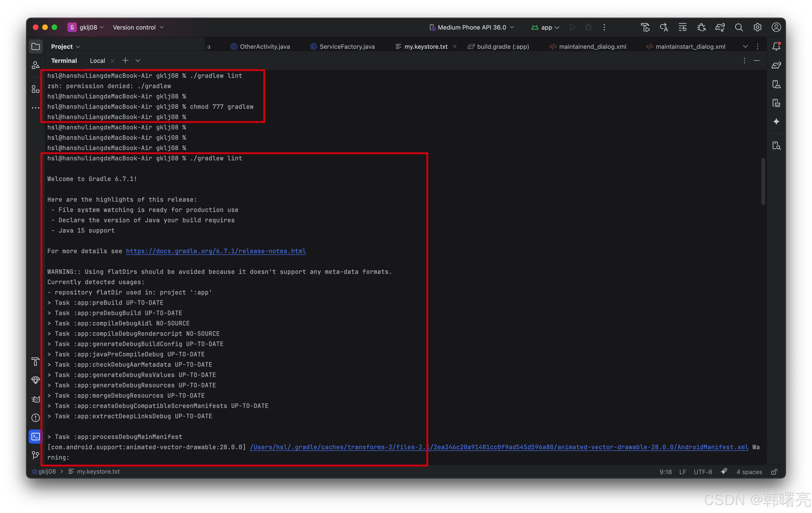Screen dimensions: 812x513
Task: Open the Device Explorer
Action: pos(776,145)
